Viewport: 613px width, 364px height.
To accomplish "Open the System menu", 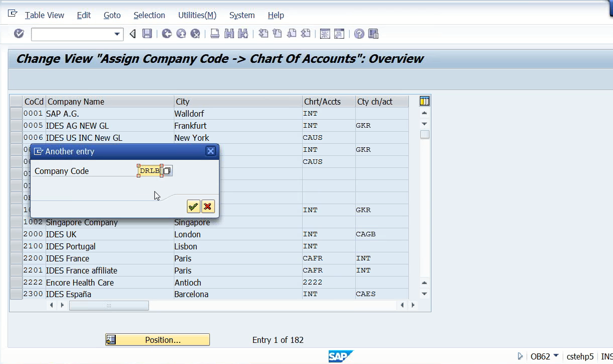I will pos(242,15).
